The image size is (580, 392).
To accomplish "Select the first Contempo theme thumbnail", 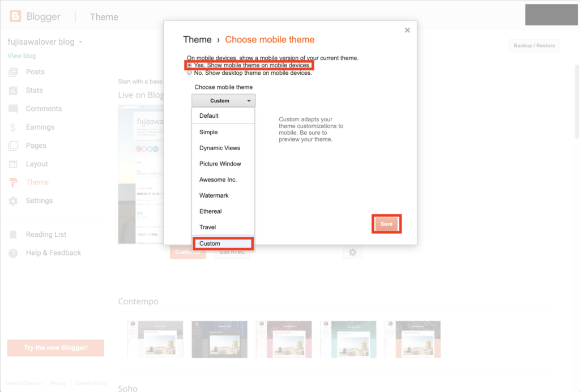I will tap(155, 339).
